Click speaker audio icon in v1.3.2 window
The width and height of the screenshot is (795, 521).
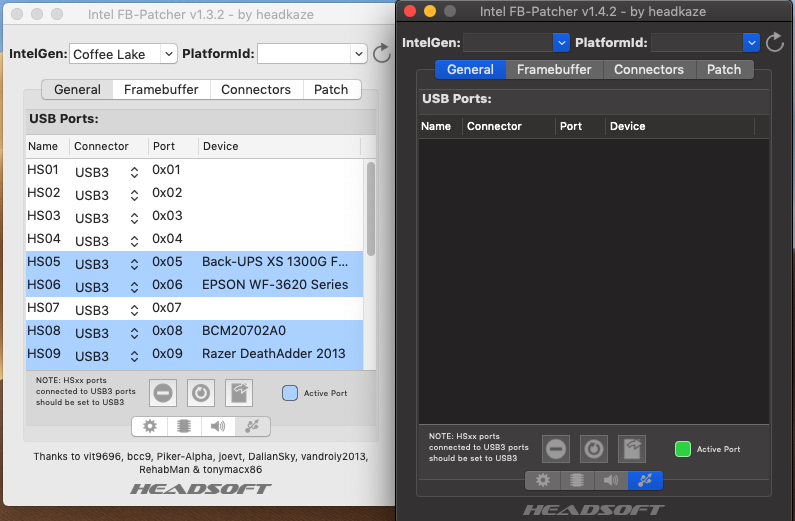click(x=218, y=426)
